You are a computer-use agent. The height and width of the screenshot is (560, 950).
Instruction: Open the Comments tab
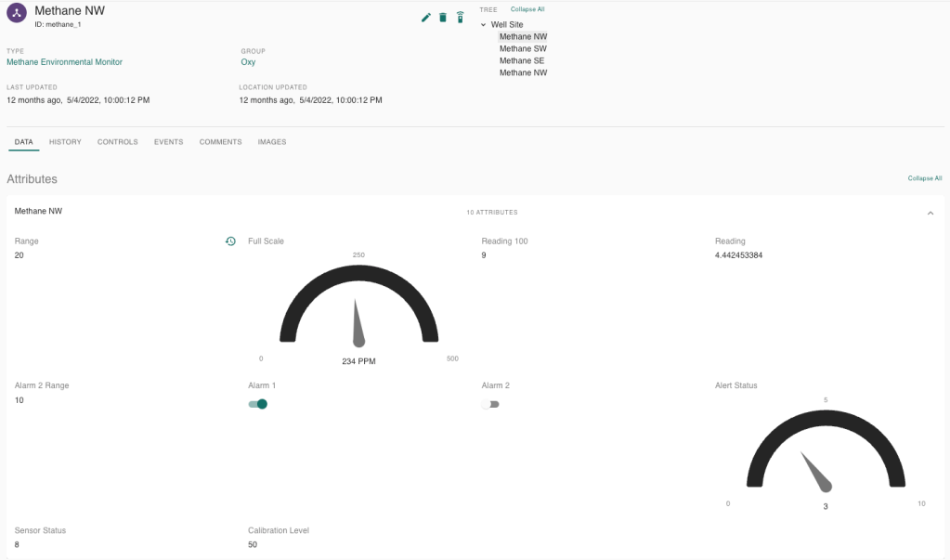(x=220, y=142)
